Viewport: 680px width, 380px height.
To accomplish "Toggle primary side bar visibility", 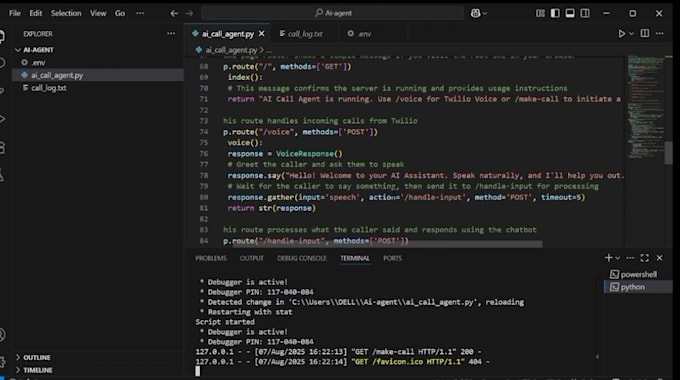I will click(555, 13).
